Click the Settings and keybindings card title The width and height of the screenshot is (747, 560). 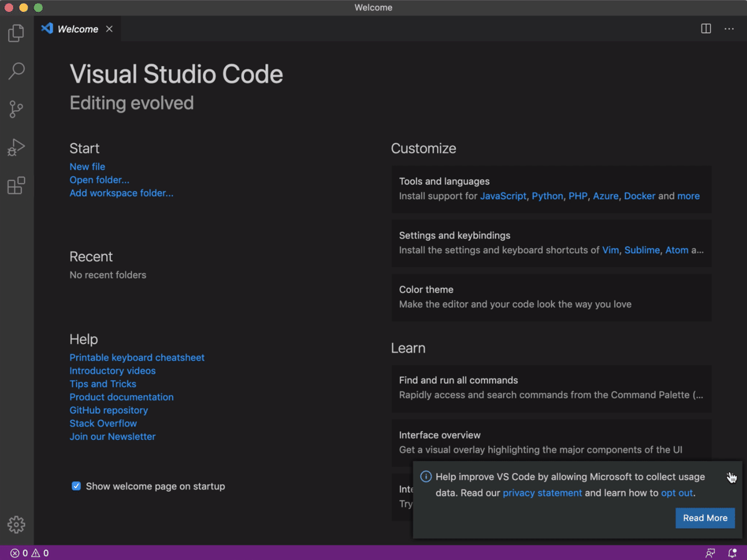(x=454, y=236)
